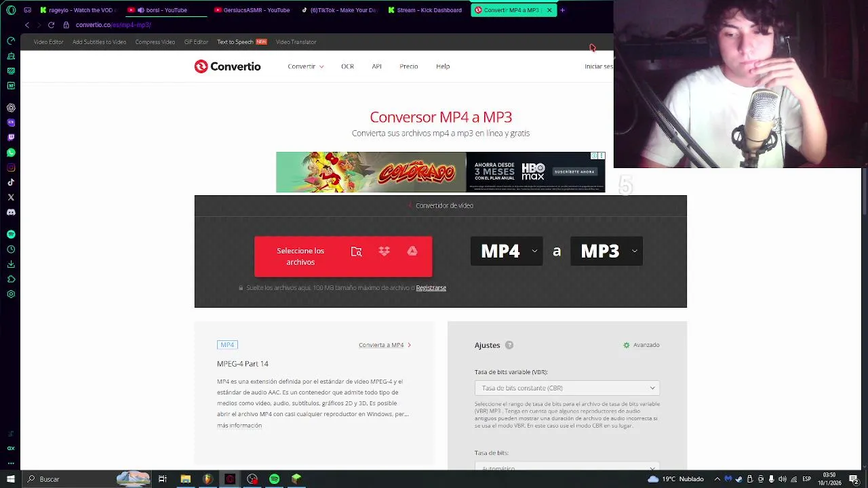The width and height of the screenshot is (868, 488).
Task: Open Spotify player in the sidebar
Action: [11, 235]
